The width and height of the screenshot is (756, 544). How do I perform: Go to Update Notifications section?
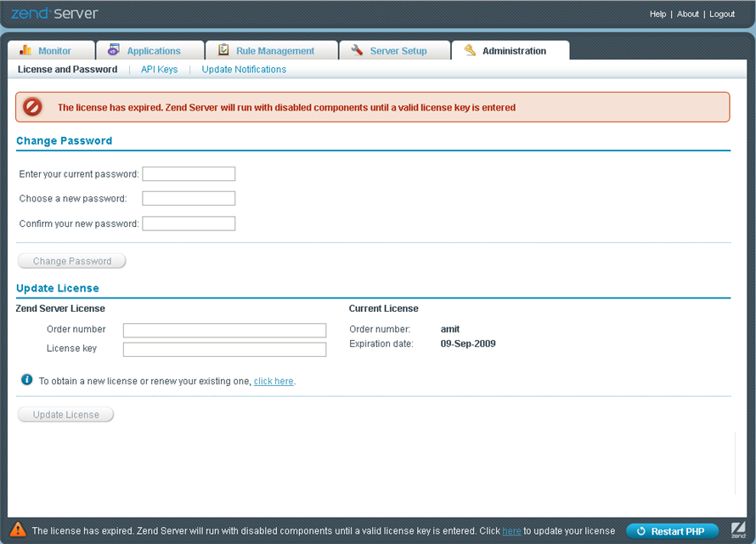[x=244, y=70]
